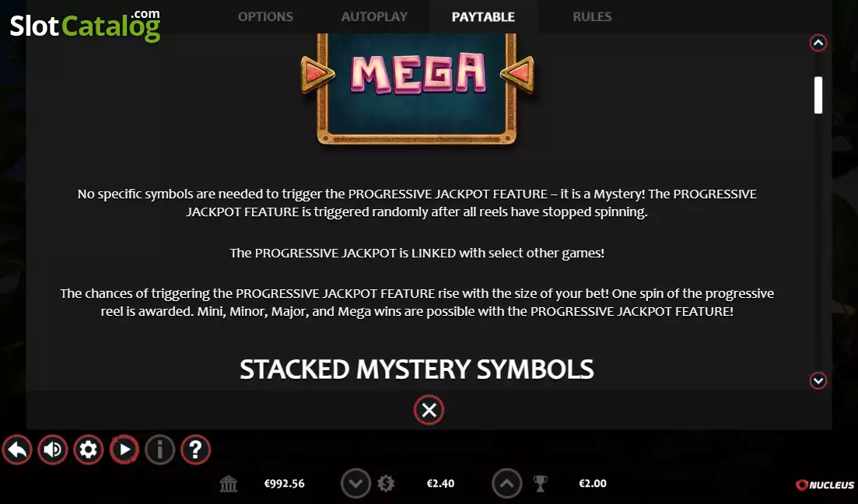Open the settings gear icon
Image resolution: width=858 pixels, height=504 pixels.
pyautogui.click(x=88, y=450)
